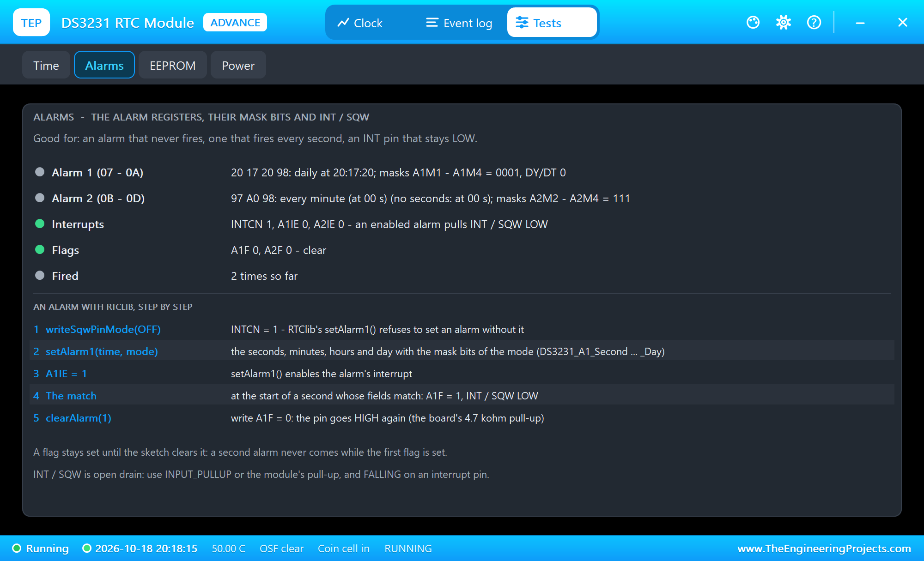Click the Running status indicator dot

17,549
